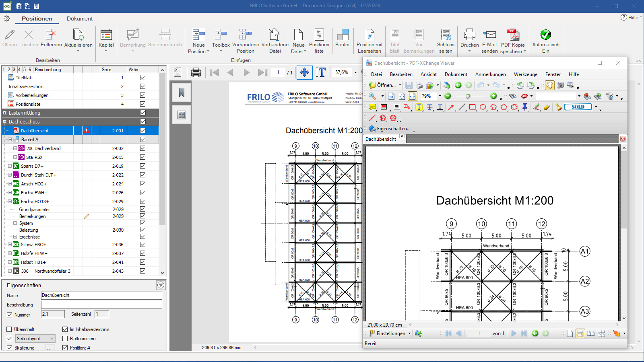Open Werkzeuge menu in PDF-XChange Viewer

(525, 74)
